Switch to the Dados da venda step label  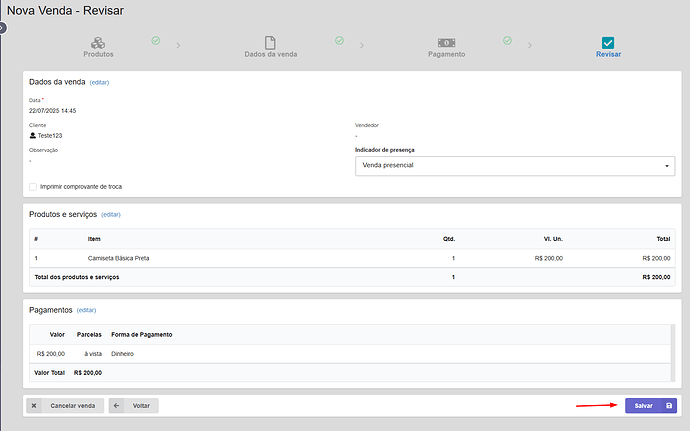(x=270, y=54)
